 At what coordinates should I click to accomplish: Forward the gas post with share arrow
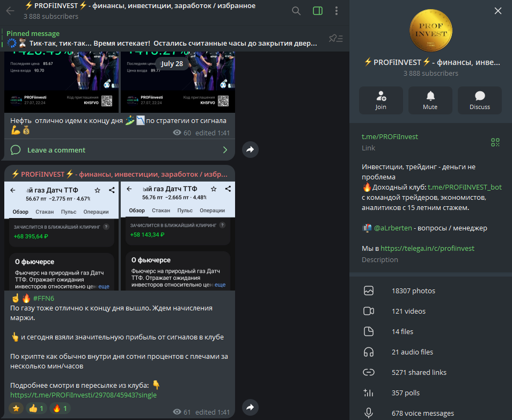250,407
